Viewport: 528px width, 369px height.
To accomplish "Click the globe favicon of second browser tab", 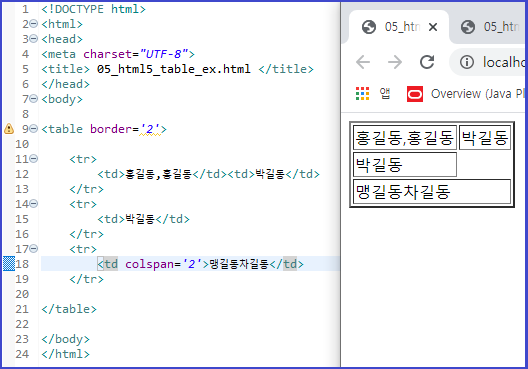I will coord(468,27).
